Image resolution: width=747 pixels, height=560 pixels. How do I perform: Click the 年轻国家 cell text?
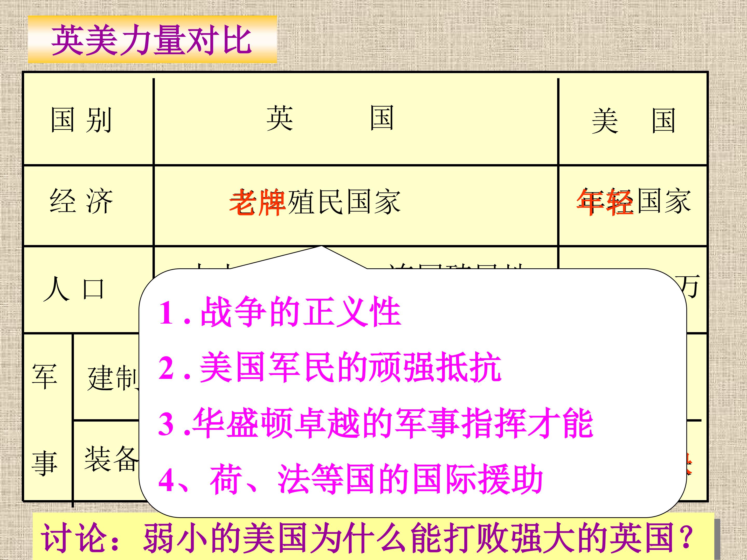tap(634, 201)
